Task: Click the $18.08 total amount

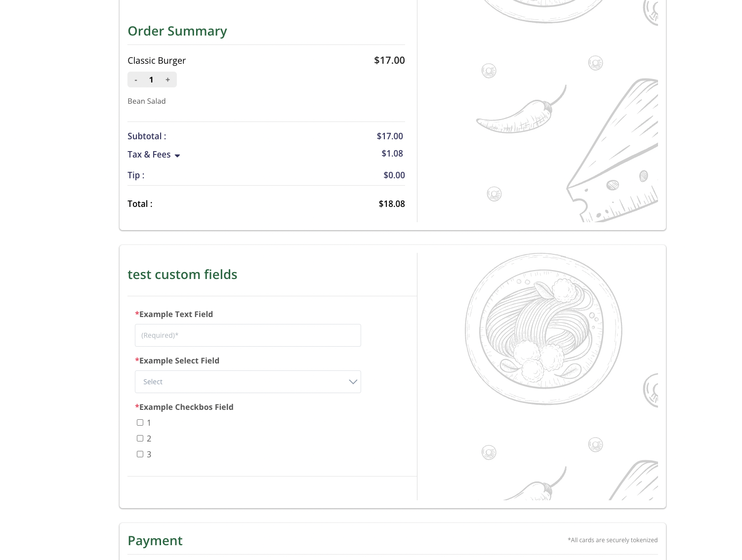Action: tap(391, 204)
